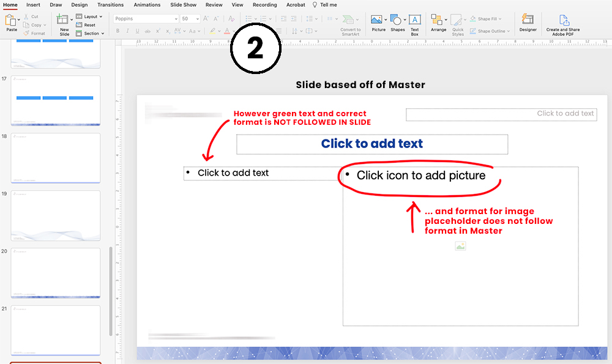Click the Cut scissors icon
This screenshot has width=612, height=364.
(x=26, y=17)
